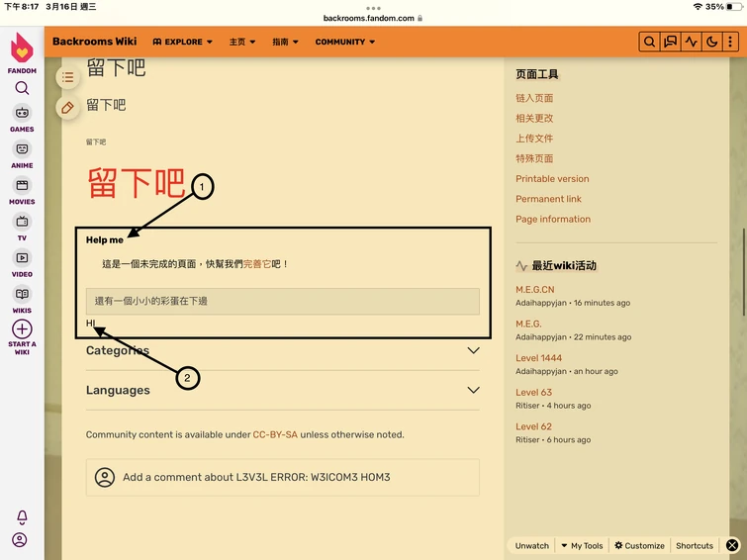Image resolution: width=747 pixels, height=560 pixels.
Task: Open the Discussions icon in header
Action: click(670, 42)
